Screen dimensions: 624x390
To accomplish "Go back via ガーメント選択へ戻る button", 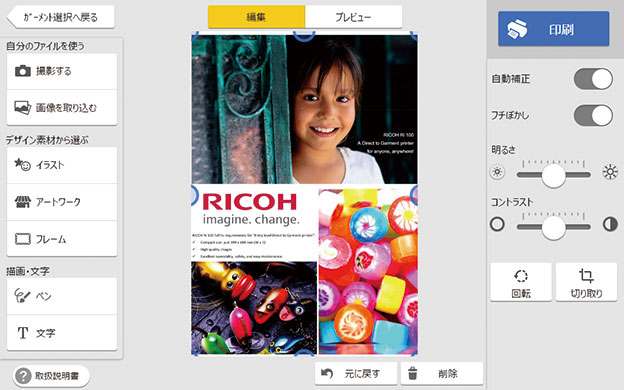I will point(60,17).
